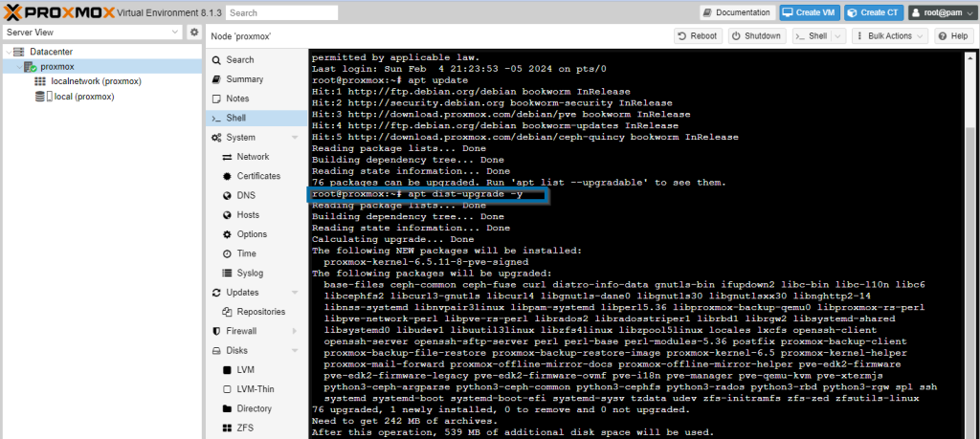Open the LVM-Thin disks page
Screen dimensions: 980x439
(x=256, y=389)
